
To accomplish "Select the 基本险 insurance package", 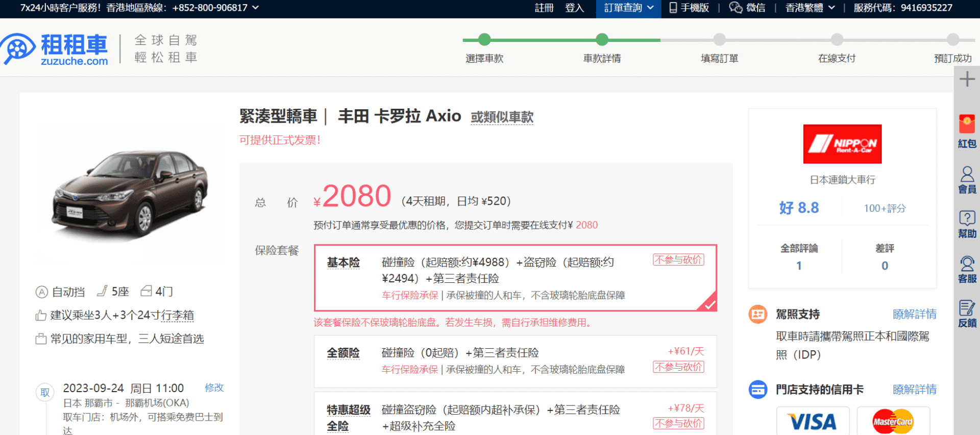I will click(x=516, y=278).
